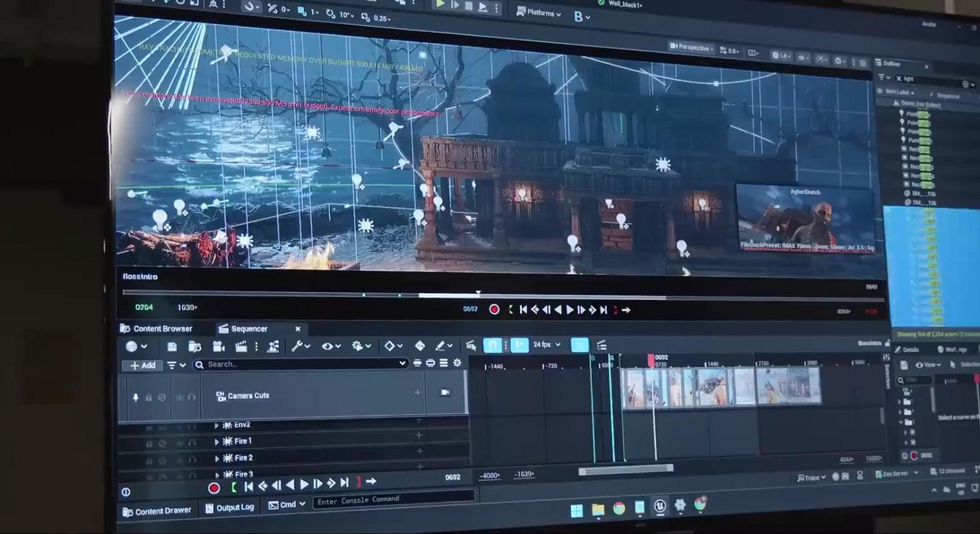980x534 pixels.
Task: Click the Sequencer track settings gear icon
Action: click(x=457, y=363)
